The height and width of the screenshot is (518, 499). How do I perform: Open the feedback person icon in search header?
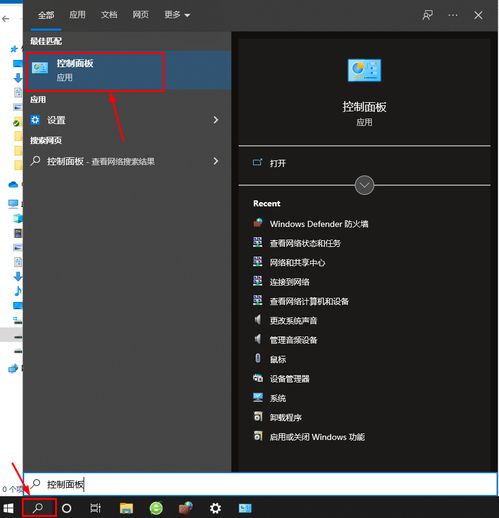428,15
